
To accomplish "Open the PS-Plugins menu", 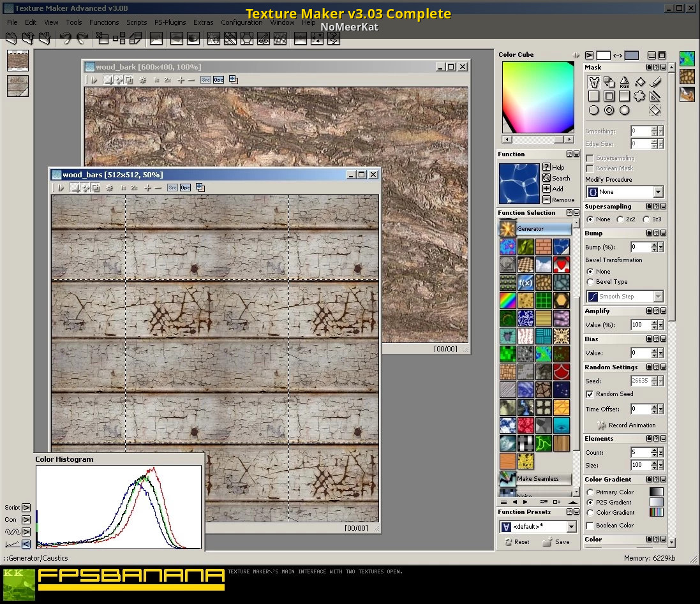I will (x=170, y=22).
